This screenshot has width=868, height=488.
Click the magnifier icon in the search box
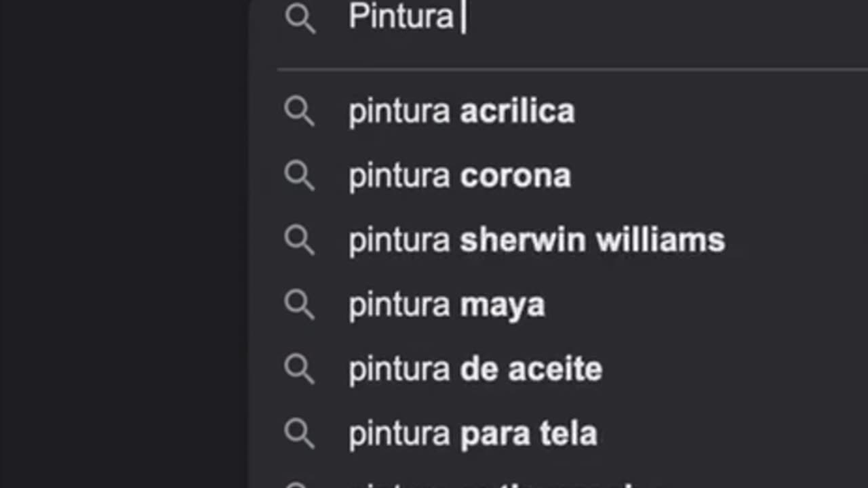click(300, 18)
